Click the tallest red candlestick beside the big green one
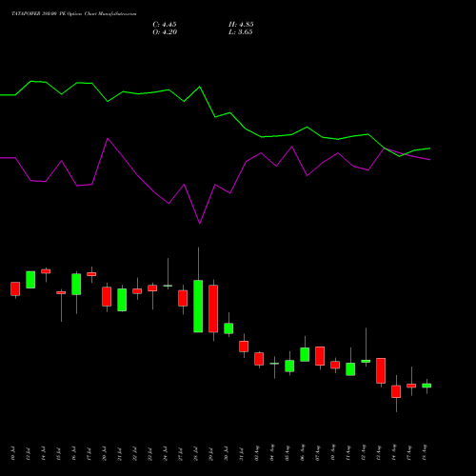476x476 pixels. pos(213,308)
